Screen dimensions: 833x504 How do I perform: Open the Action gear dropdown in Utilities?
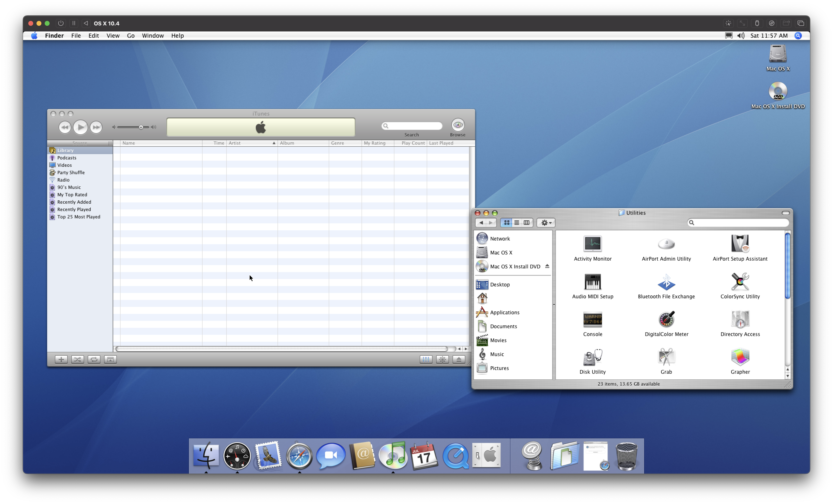point(546,222)
